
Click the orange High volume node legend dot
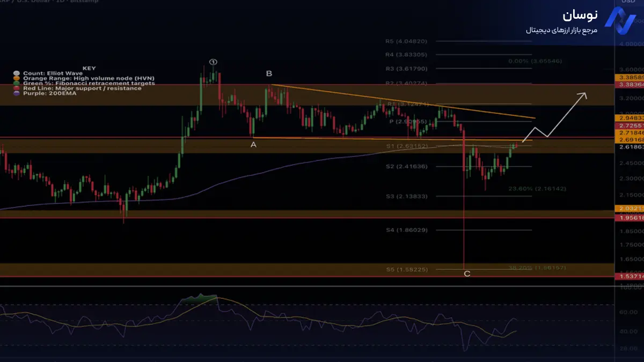pyautogui.click(x=16, y=79)
